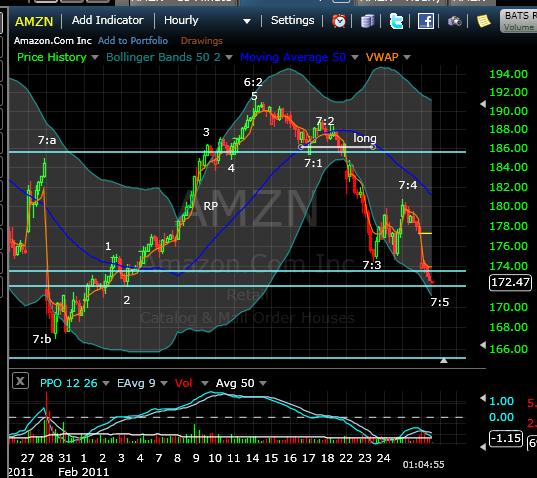Click the 01:04:55 countdown timer
The image size is (537, 478).
[424, 465]
